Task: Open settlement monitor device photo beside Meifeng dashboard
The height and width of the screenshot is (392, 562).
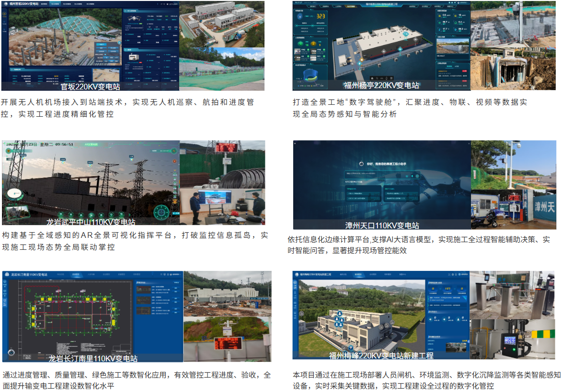Action: 513,339
